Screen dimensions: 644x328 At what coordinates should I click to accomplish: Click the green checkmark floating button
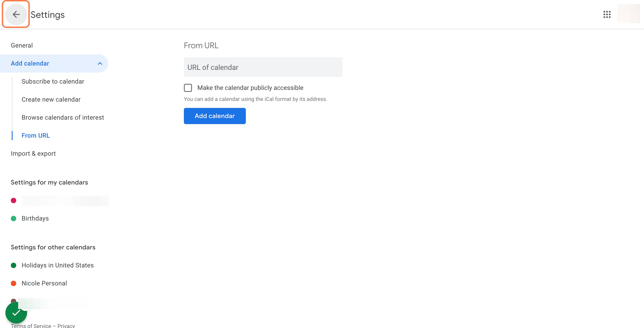pos(16,312)
